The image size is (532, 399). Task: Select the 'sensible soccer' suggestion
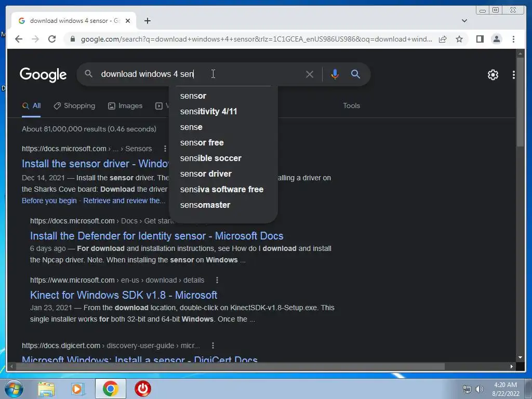223,158
